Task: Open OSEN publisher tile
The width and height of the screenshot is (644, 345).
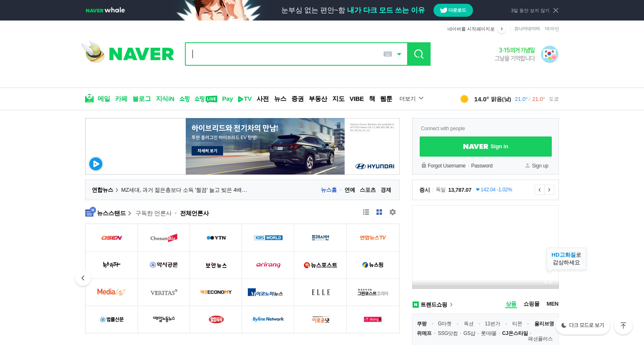Action: tap(112, 238)
